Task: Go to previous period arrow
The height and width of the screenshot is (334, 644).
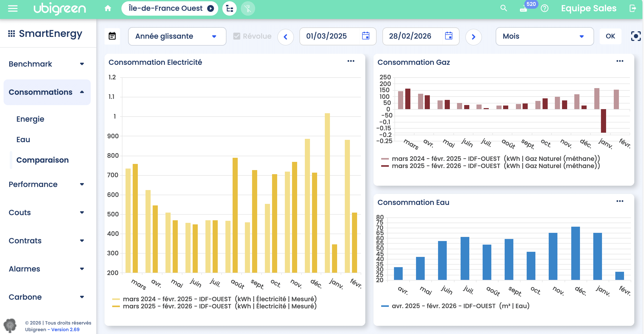Action: [x=285, y=37]
